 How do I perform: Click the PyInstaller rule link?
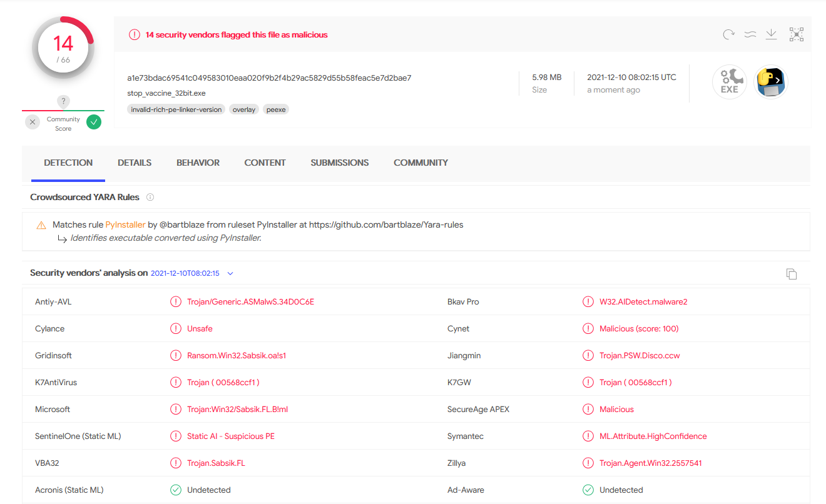point(125,224)
